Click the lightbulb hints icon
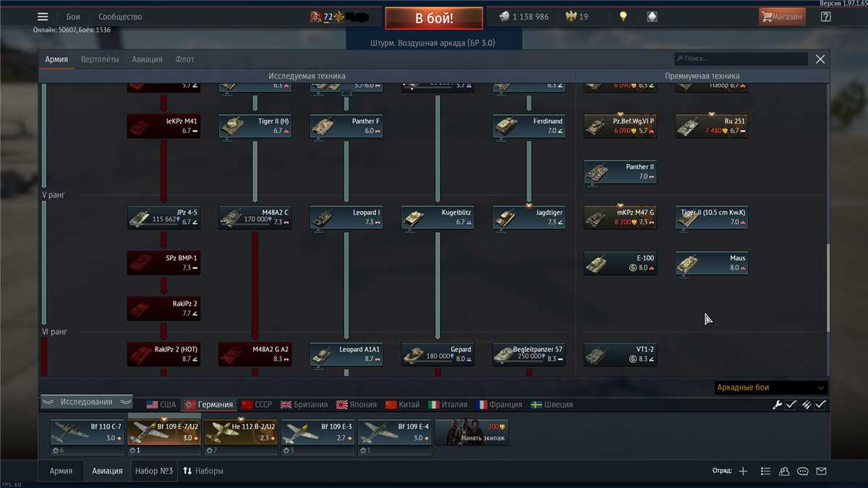The height and width of the screenshot is (488, 868). pos(624,17)
